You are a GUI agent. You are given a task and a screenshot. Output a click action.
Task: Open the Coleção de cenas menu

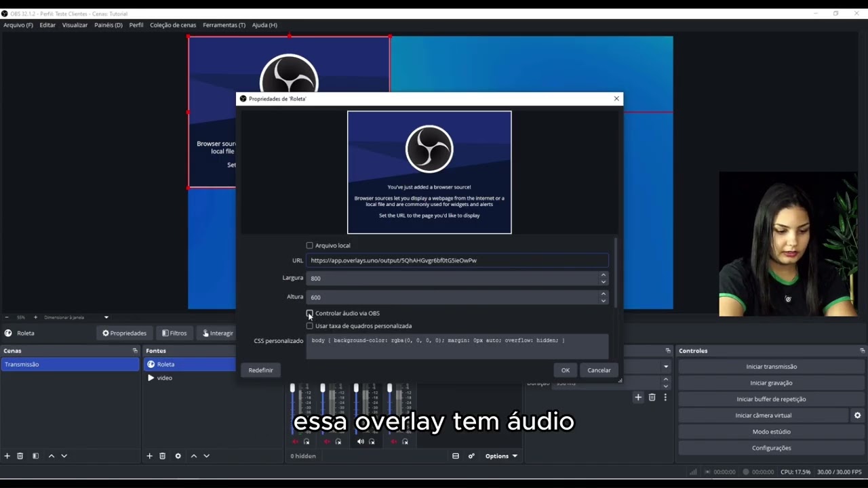[173, 25]
